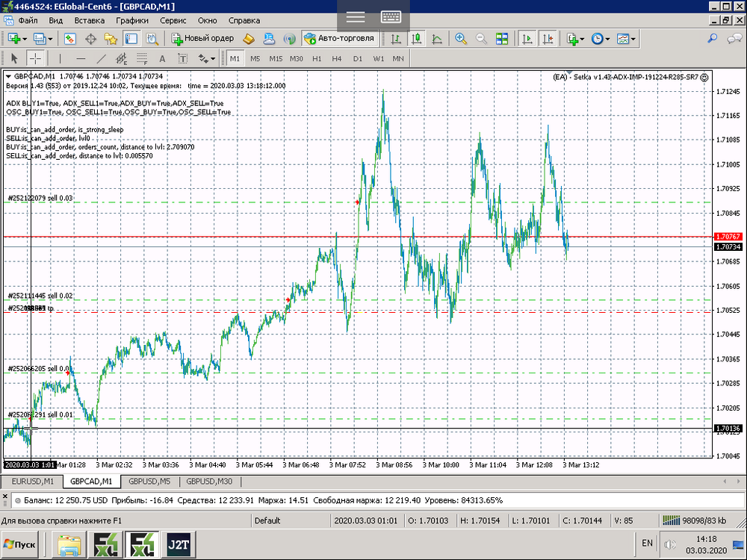
Task: Toggle the chart auto-scroll button
Action: 527,39
